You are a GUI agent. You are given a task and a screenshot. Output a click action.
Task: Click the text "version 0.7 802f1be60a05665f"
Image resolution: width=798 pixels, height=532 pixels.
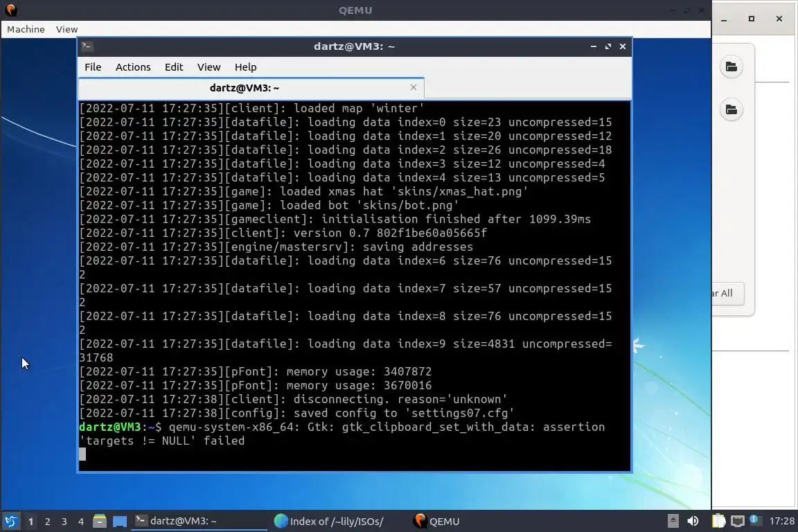pyautogui.click(x=390, y=233)
